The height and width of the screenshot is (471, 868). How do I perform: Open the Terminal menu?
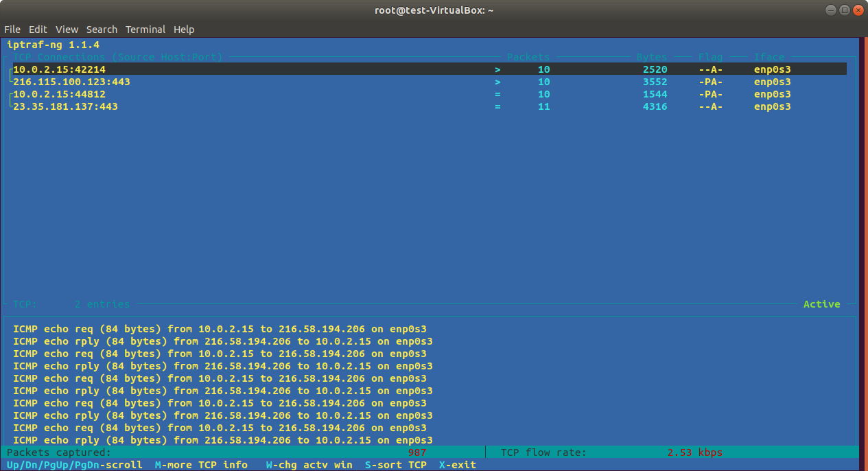(145, 30)
